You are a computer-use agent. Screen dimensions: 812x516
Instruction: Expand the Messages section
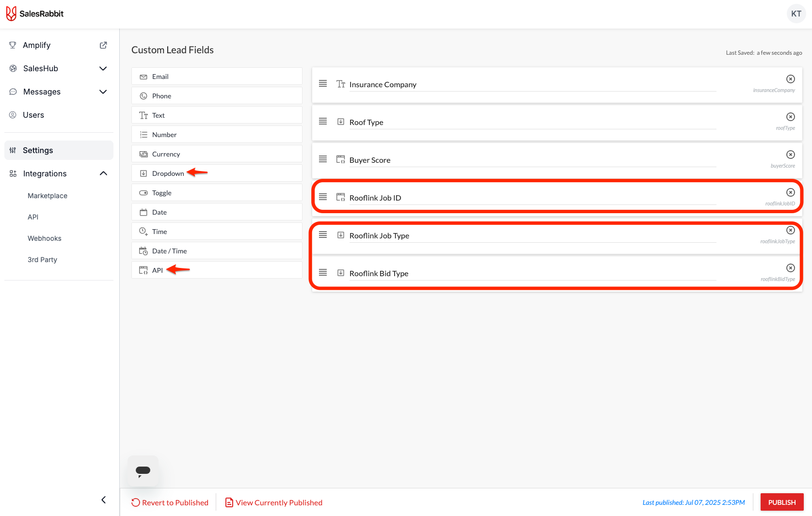[103, 92]
